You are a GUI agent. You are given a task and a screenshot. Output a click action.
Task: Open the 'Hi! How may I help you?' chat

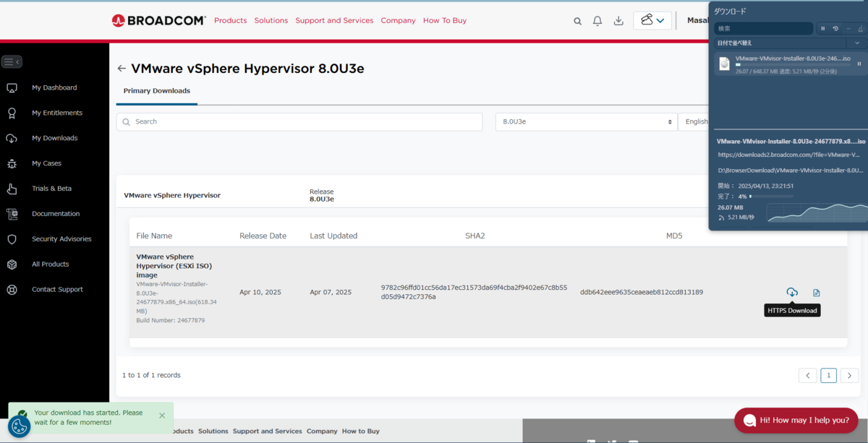coord(796,421)
